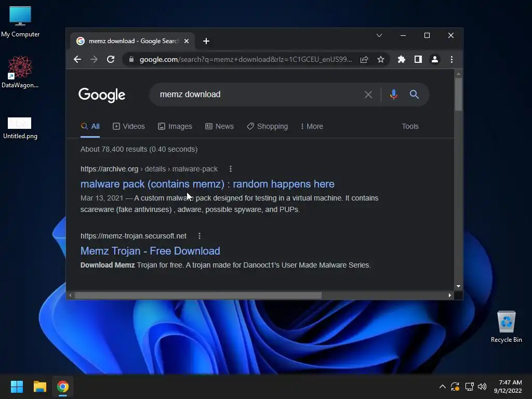Reload the Google search page

(x=111, y=59)
